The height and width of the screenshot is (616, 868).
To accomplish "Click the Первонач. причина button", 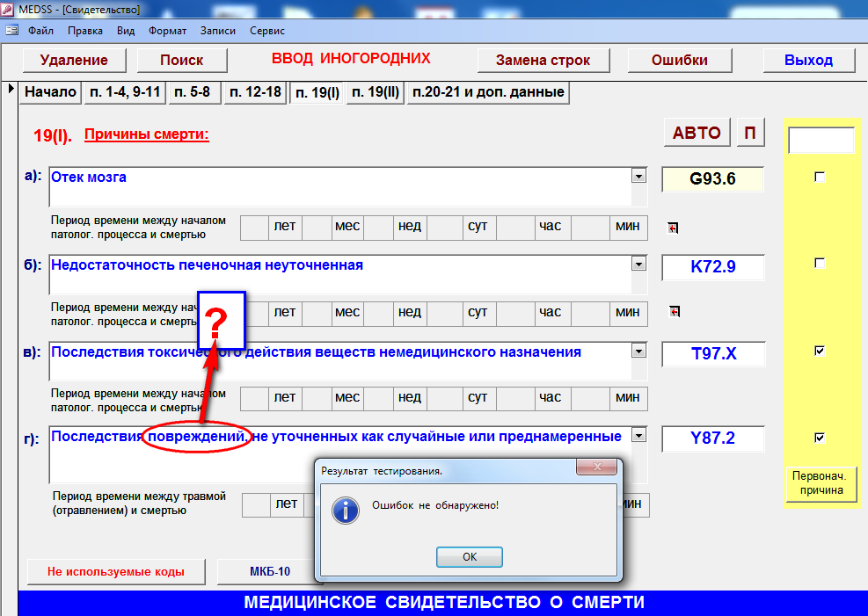I will pos(821,483).
